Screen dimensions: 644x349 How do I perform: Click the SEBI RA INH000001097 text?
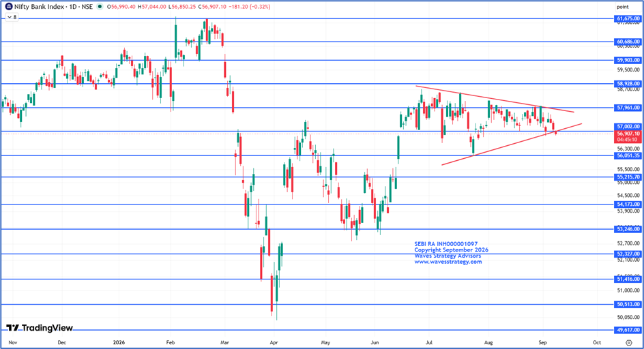click(x=445, y=244)
